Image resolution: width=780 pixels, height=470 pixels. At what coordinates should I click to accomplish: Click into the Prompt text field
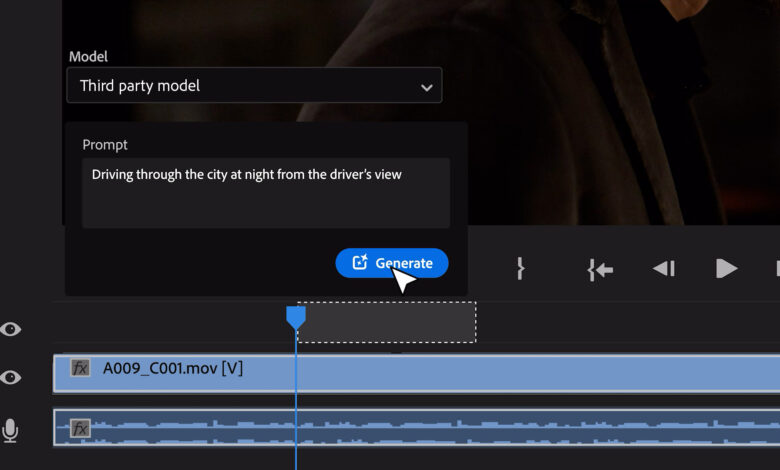(x=266, y=193)
